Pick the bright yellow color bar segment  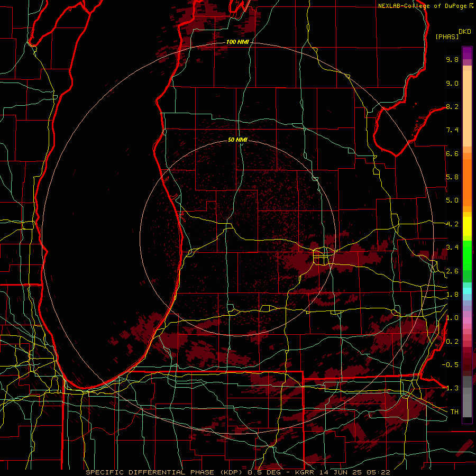pos(467,226)
